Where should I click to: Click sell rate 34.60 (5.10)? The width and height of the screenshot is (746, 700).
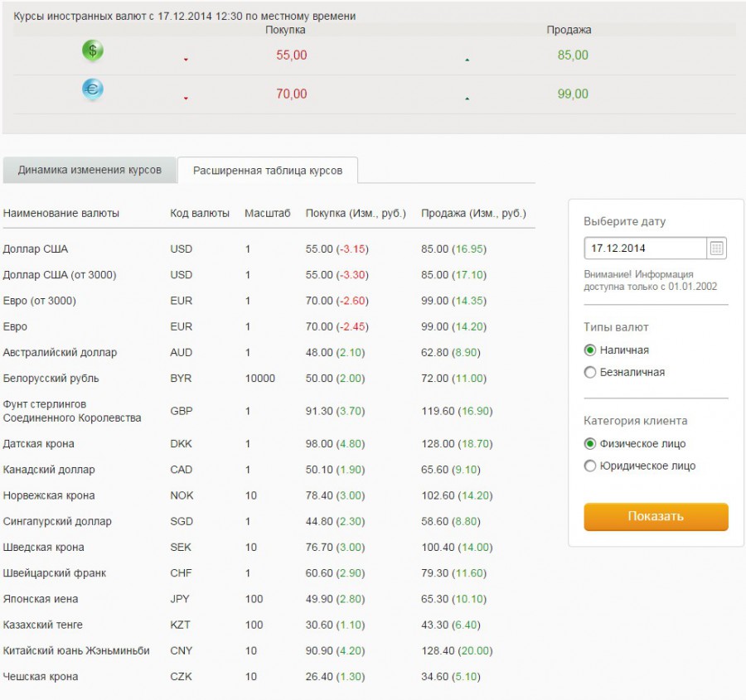click(451, 677)
